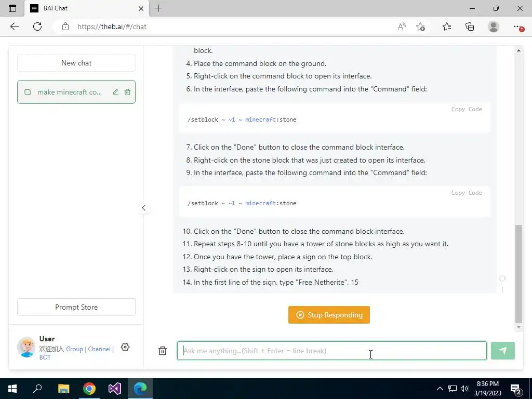Open the three-dot message options
The image size is (532, 399).
(502, 290)
